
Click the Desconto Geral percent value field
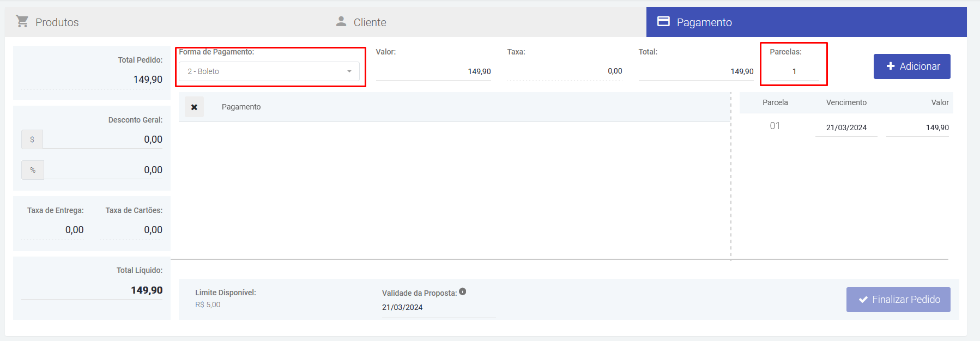click(x=103, y=170)
